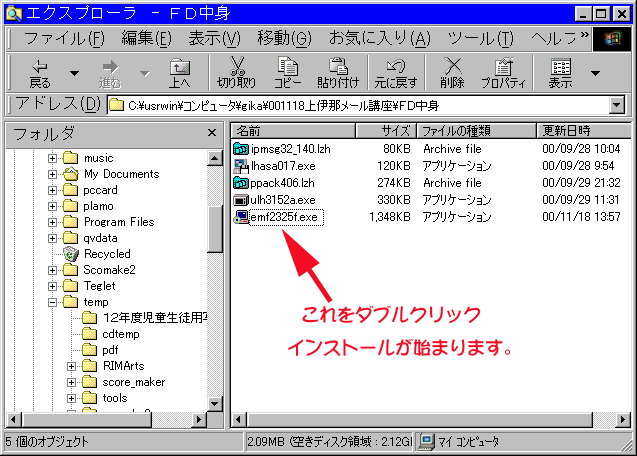Open the ファイル(F) menu
The image size is (637, 456).
click(64, 39)
